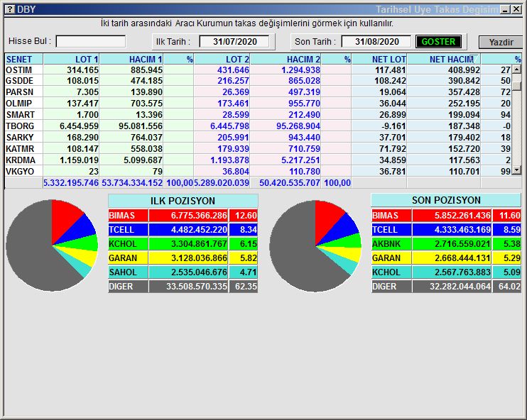The width and height of the screenshot is (527, 420).
Task: Click red BIMAS swatch in ILK POZISYON
Action: pos(128,215)
